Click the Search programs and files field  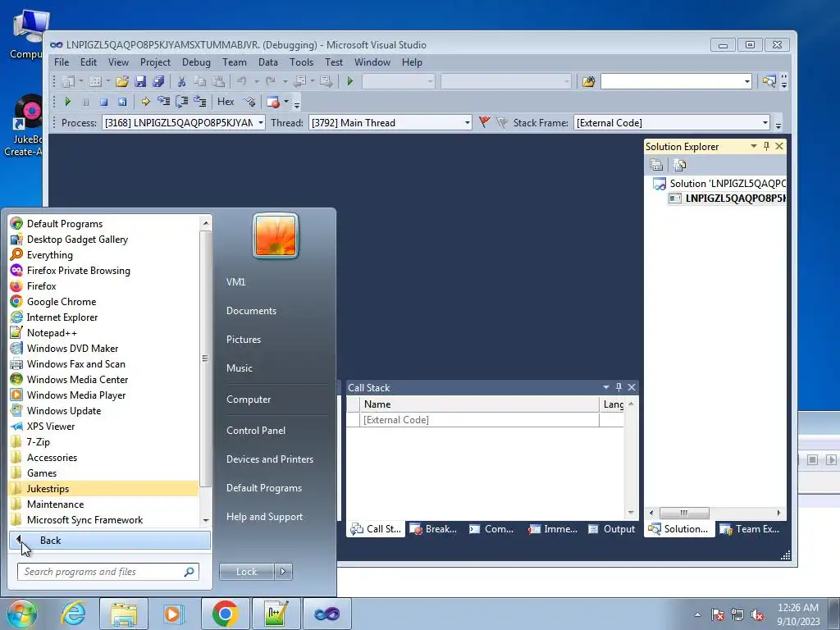[x=108, y=572]
